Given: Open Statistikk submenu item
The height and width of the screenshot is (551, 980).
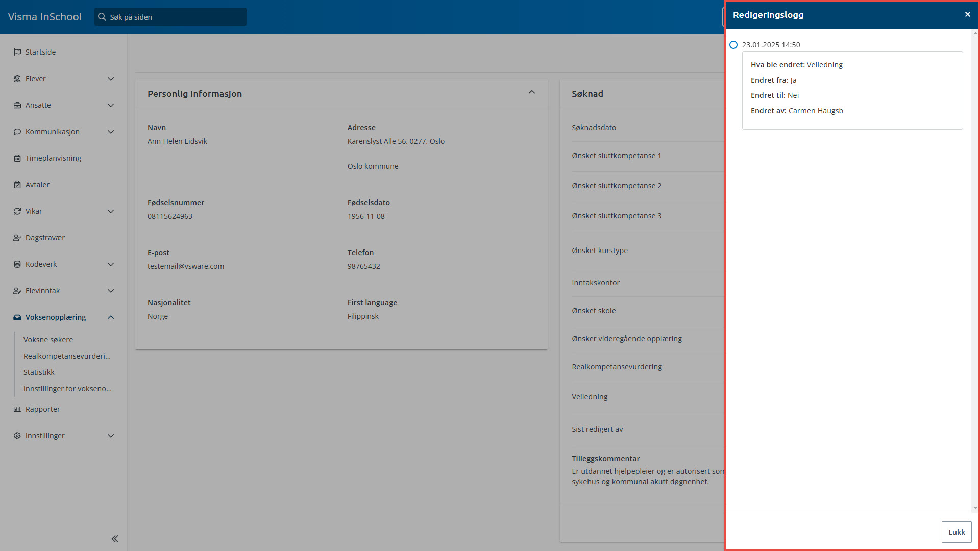Looking at the screenshot, I should (x=39, y=372).
